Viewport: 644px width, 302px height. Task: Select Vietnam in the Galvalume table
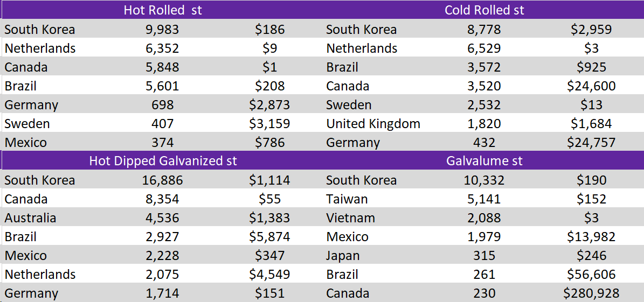click(350, 218)
